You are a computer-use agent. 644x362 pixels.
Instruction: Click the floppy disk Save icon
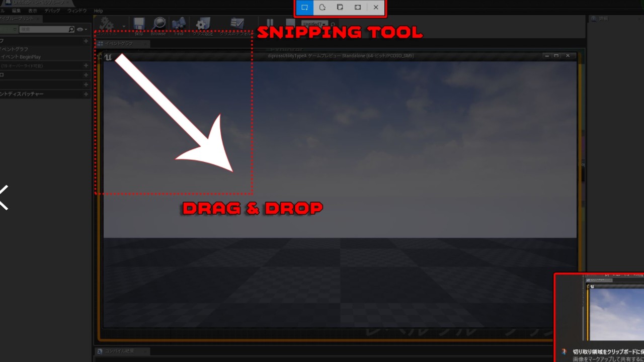pyautogui.click(x=139, y=24)
